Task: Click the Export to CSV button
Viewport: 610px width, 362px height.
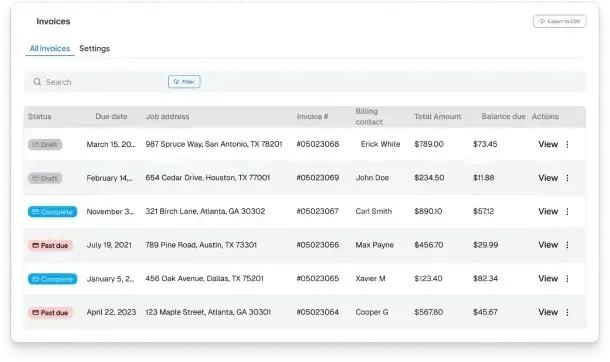Action: (x=559, y=21)
